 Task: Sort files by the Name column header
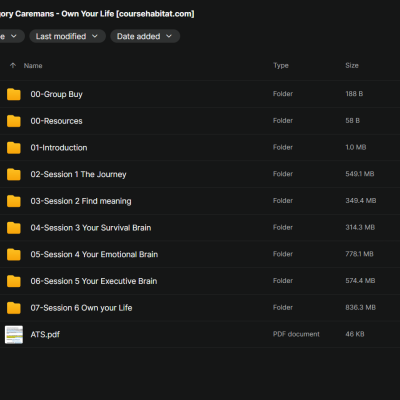(x=33, y=66)
